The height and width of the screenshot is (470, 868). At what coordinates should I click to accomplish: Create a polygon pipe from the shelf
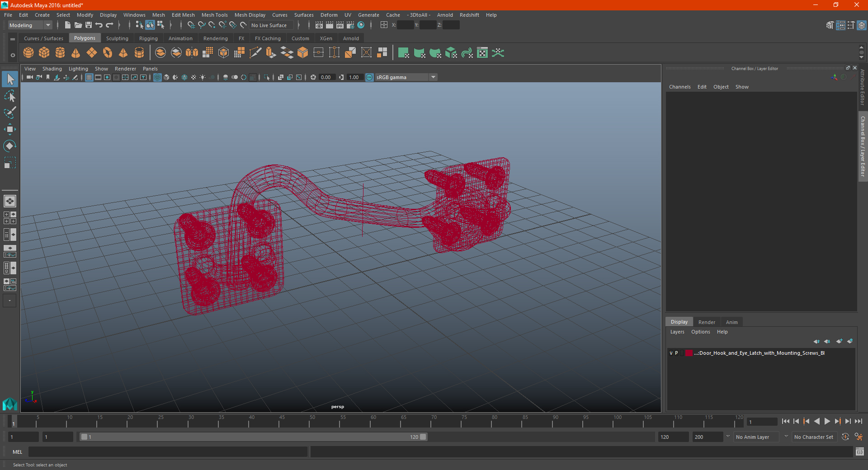click(139, 53)
